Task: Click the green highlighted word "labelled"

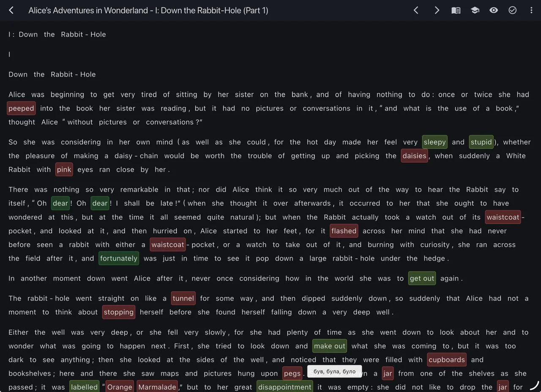Action: click(84, 387)
